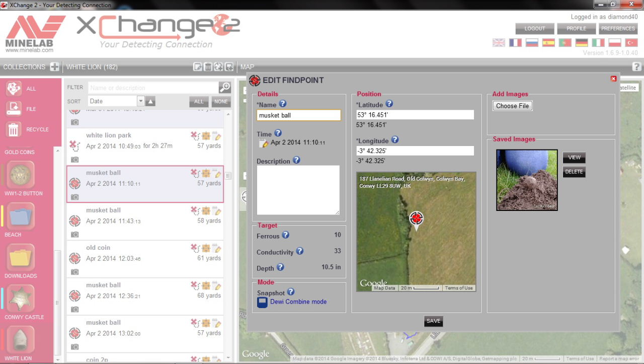644x364 pixels.
Task: Switch language to German flag
Action: pos(582,43)
